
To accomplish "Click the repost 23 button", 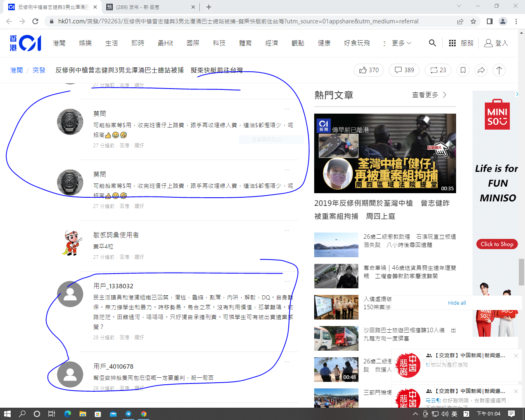I will [x=438, y=70].
